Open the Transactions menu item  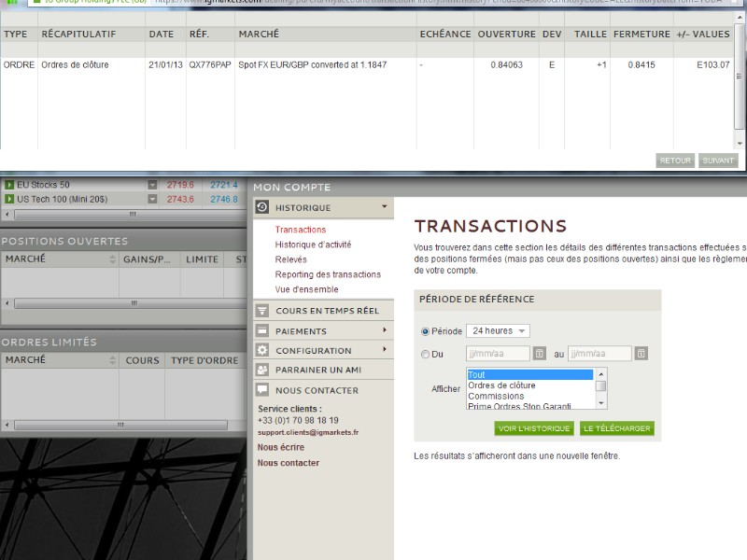point(300,230)
